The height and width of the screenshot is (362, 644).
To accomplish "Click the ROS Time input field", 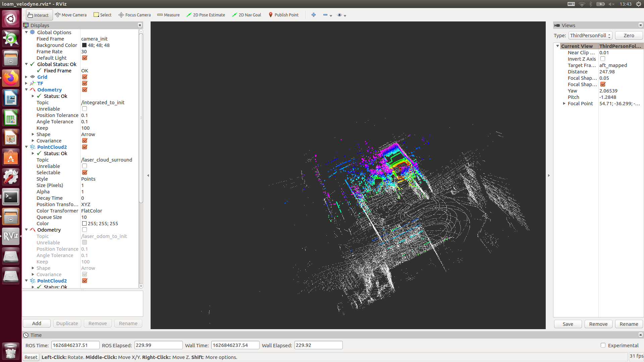I will (x=75, y=345).
